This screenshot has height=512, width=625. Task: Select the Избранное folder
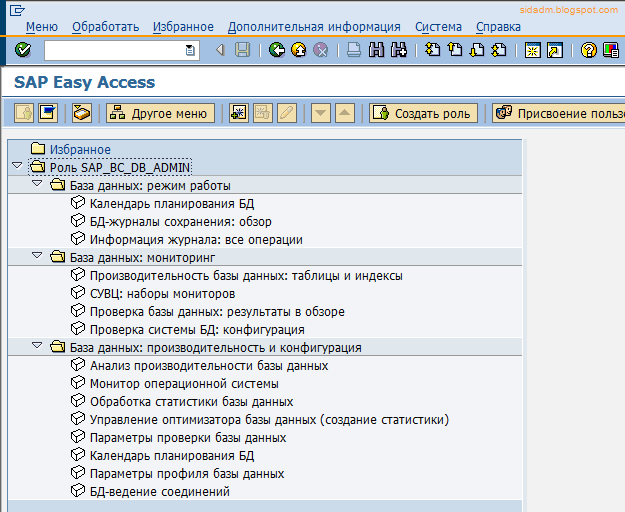[x=80, y=149]
